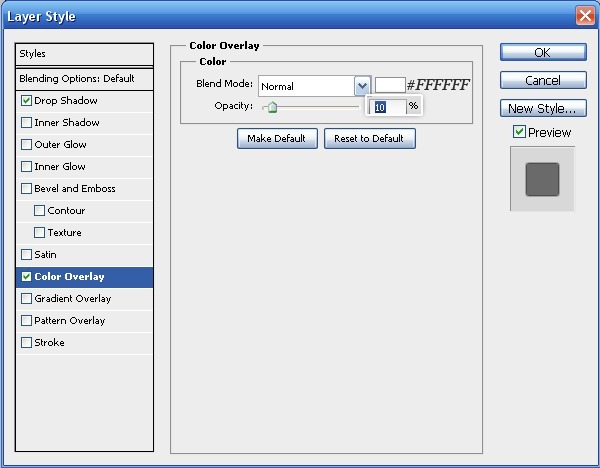Close the Layer Style dialog window
Image resolution: width=600 pixels, height=468 pixels.
pyautogui.click(x=585, y=16)
